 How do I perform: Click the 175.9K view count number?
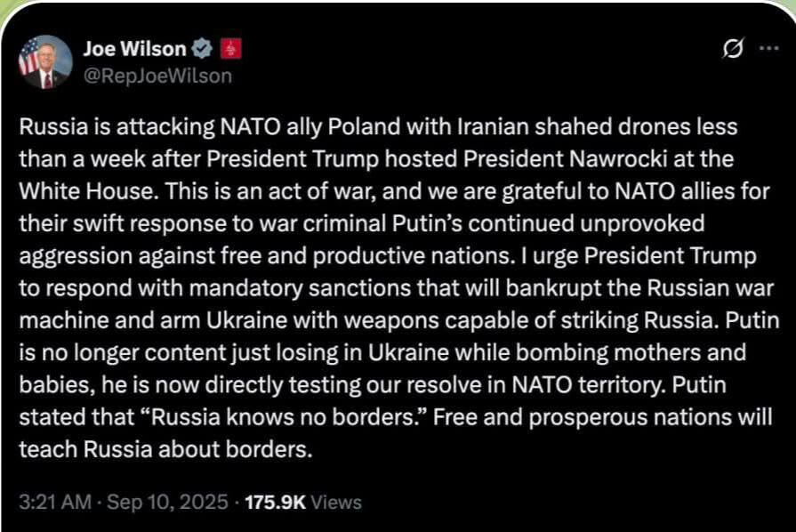pos(275,503)
